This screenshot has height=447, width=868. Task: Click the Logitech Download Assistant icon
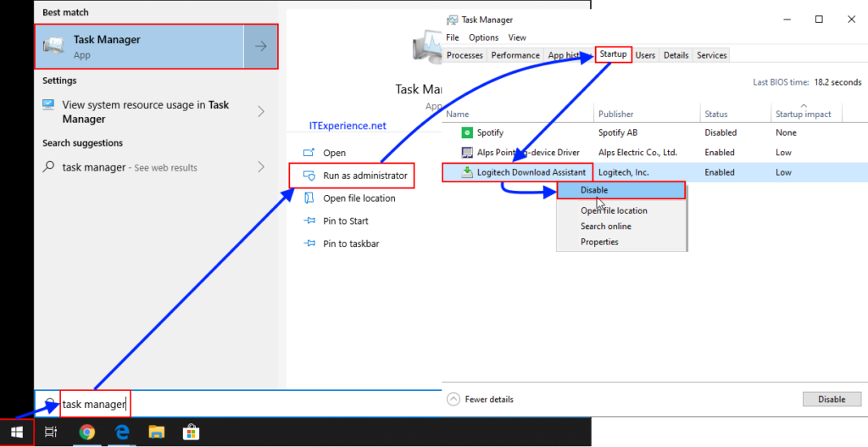468,172
